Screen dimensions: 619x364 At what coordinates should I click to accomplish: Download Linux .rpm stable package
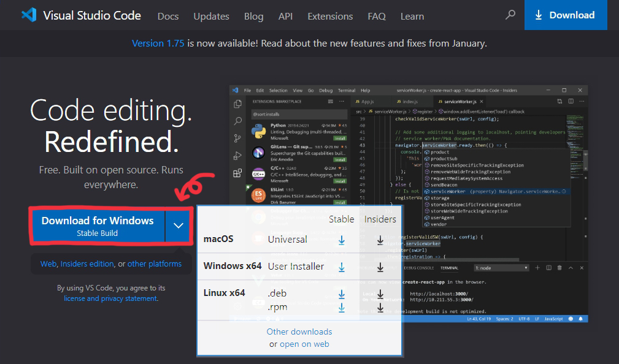[342, 307]
